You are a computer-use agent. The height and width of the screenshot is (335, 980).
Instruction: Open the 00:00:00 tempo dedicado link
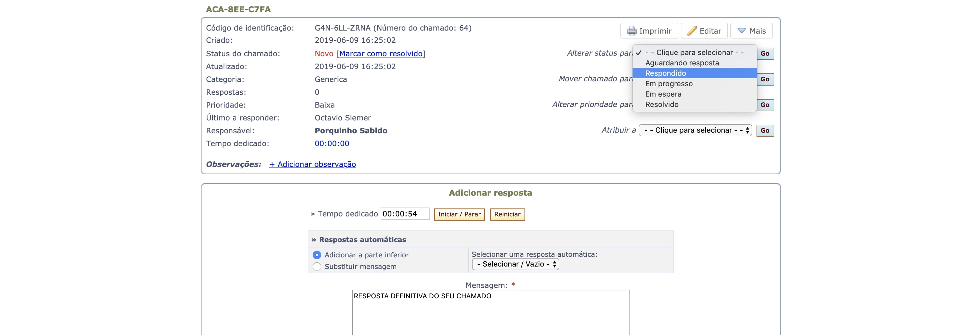point(332,144)
